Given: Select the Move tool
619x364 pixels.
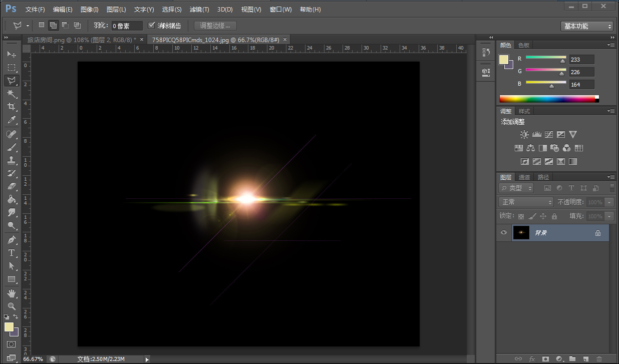Looking at the screenshot, I should 12,54.
